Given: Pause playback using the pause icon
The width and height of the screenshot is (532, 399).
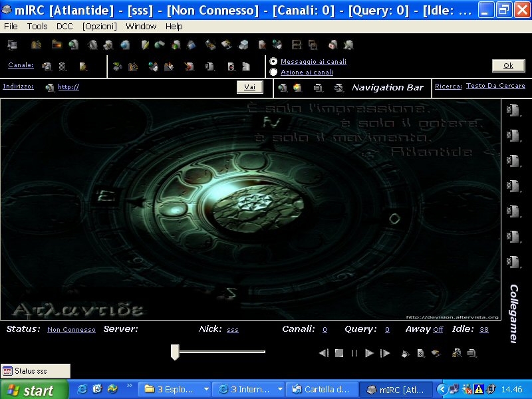Looking at the screenshot, I should tap(354, 353).
